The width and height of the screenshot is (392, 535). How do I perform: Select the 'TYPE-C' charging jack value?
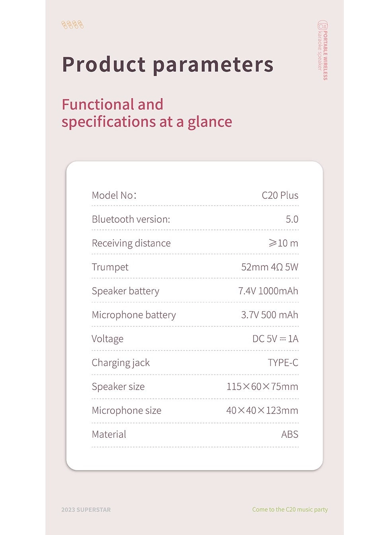(x=283, y=363)
